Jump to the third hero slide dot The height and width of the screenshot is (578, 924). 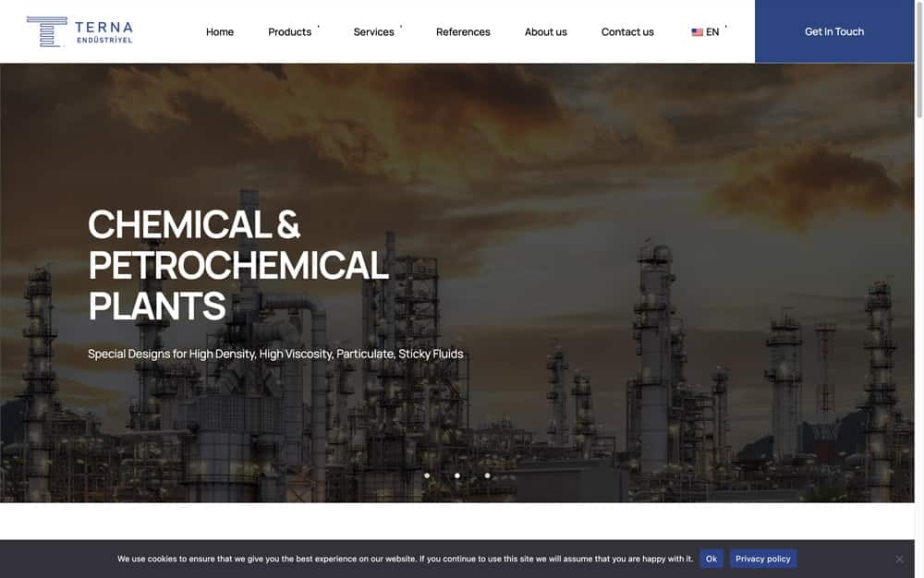pyautogui.click(x=487, y=476)
